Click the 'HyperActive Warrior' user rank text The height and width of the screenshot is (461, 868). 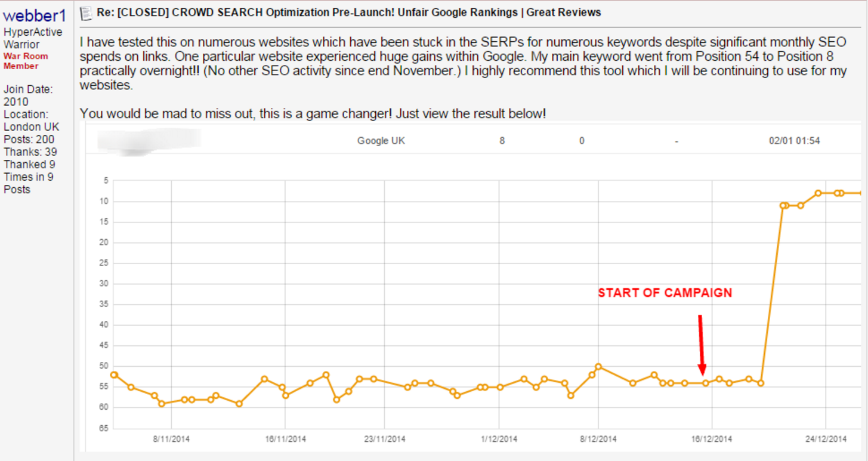tap(33, 38)
